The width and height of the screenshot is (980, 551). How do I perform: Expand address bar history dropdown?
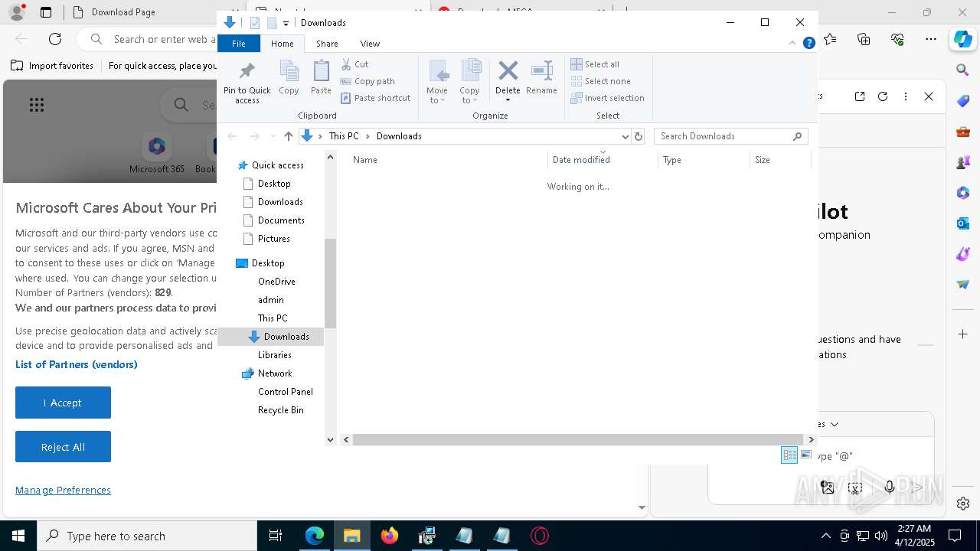pos(625,136)
